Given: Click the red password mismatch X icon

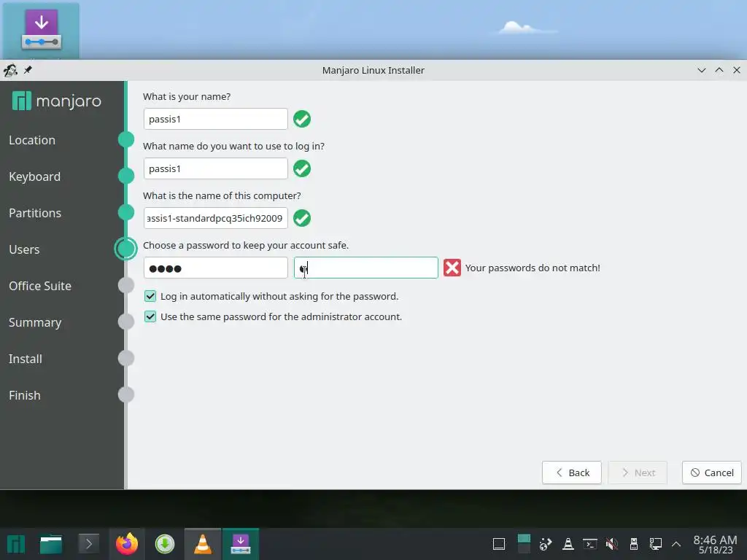Looking at the screenshot, I should 452,268.
